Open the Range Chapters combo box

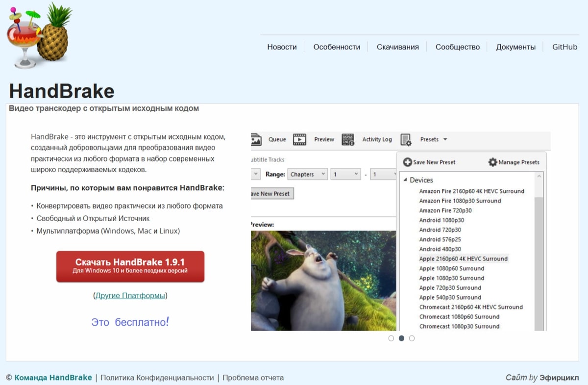click(308, 174)
